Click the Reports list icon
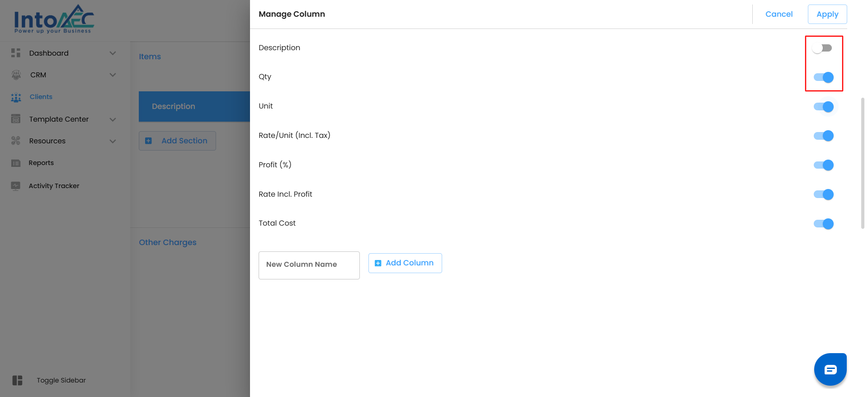Image resolution: width=868 pixels, height=397 pixels. pyautogui.click(x=16, y=163)
